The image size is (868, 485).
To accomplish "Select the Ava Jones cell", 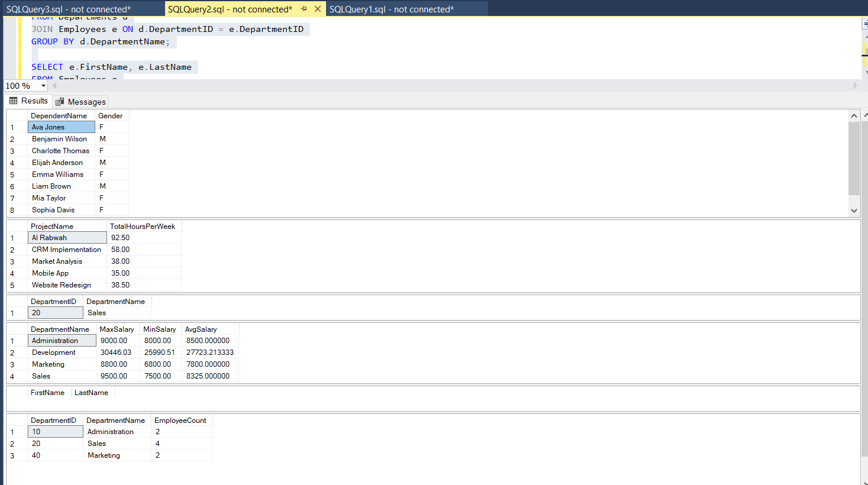I will tap(61, 127).
